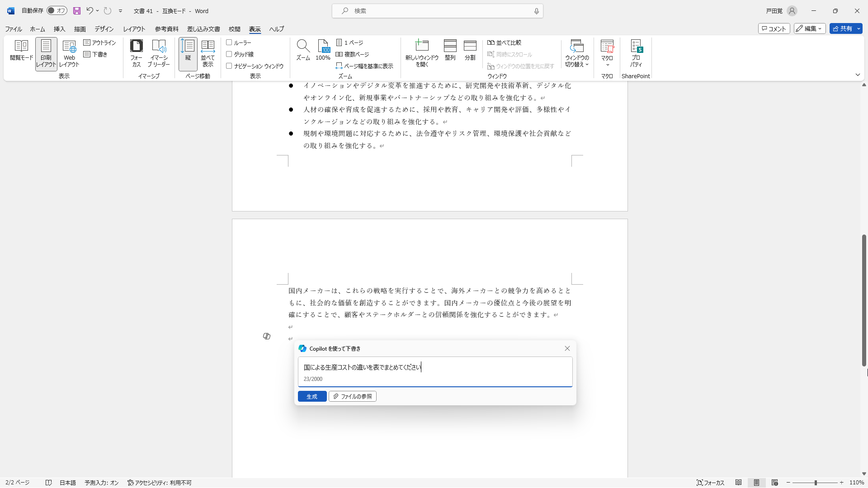Viewport: 868px width, 488px height.
Task: Click the zoom slider handle in status bar
Action: (x=816, y=483)
